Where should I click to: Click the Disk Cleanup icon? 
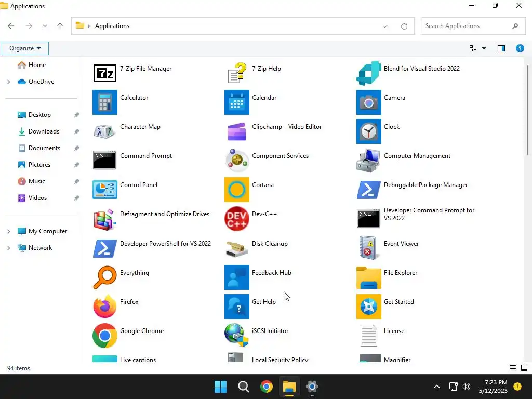[236, 249]
